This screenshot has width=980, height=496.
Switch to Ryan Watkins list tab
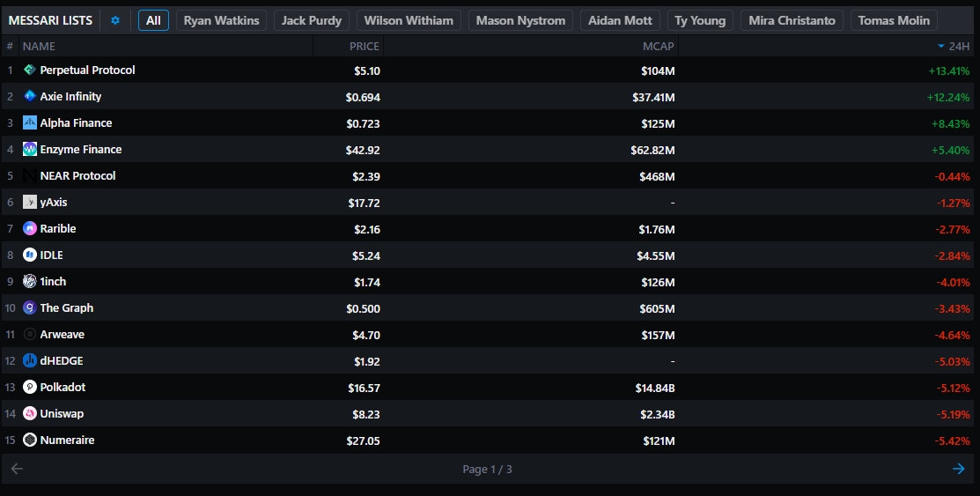coord(221,20)
